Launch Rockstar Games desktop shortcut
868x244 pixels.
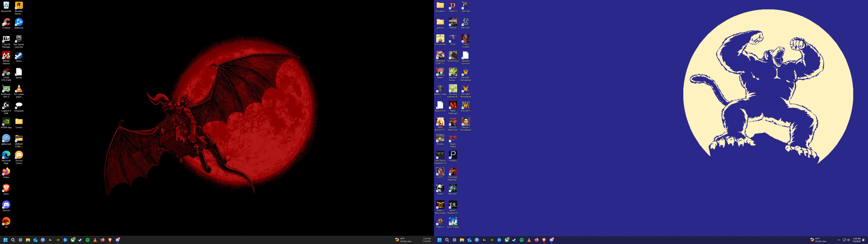click(x=19, y=8)
